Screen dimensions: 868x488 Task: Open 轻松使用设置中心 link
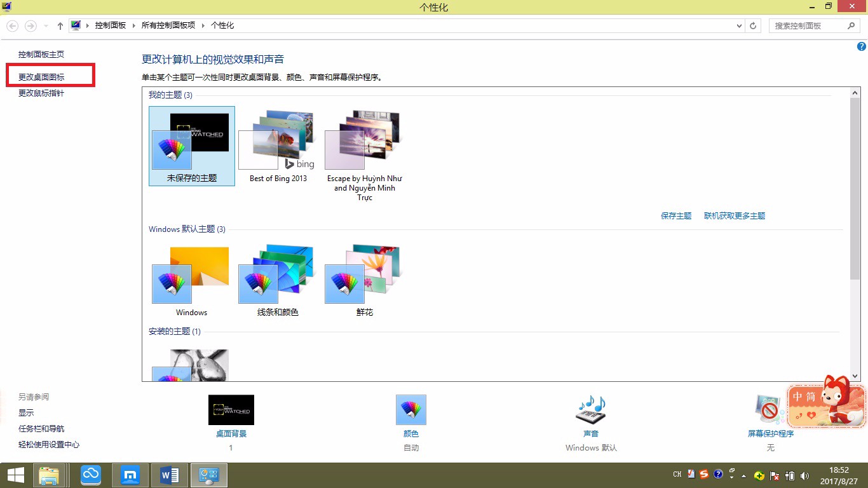[x=49, y=445]
